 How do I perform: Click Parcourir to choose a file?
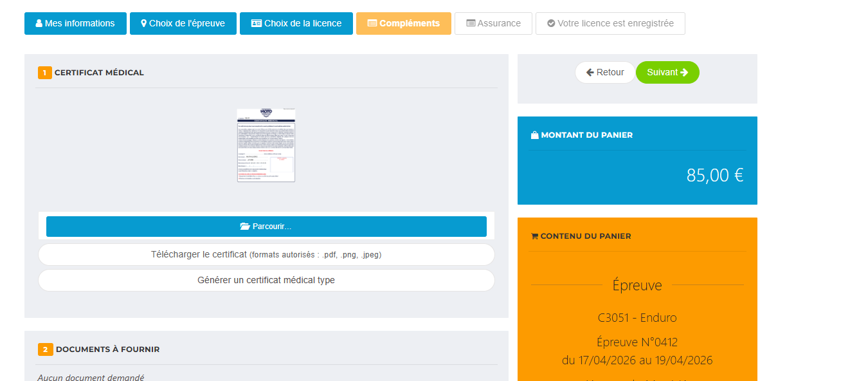(x=266, y=226)
